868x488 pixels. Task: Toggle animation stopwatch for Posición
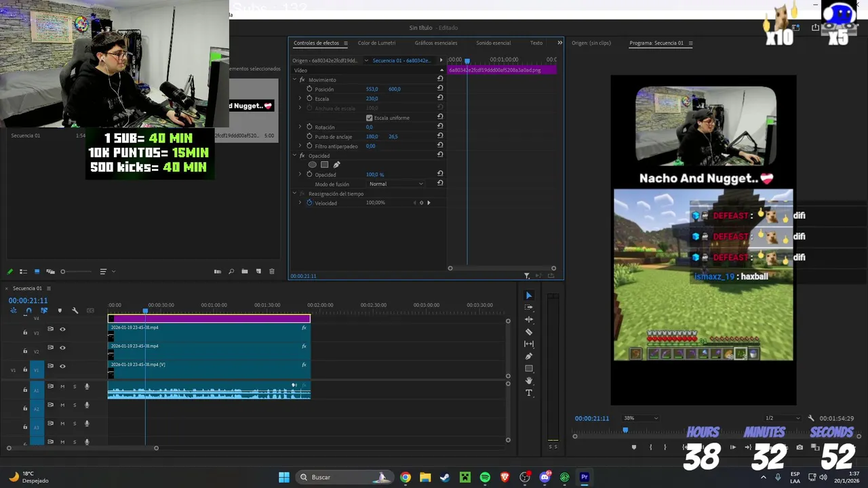pos(309,89)
